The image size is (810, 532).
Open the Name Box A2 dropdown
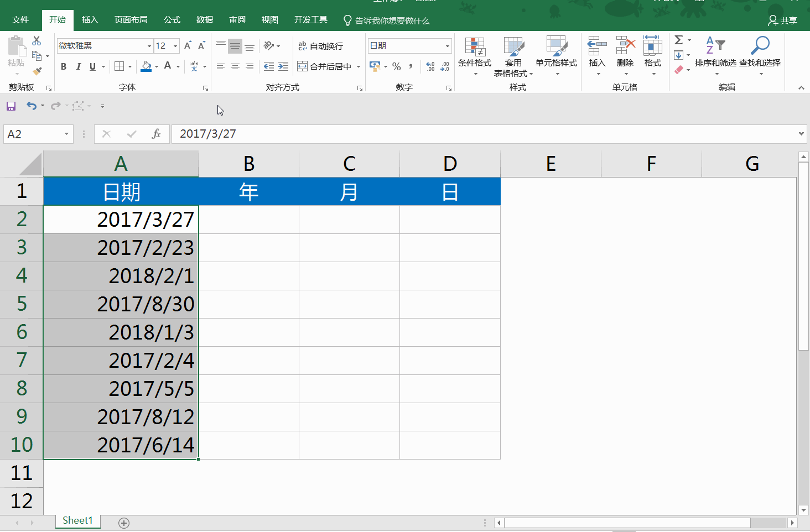click(x=66, y=134)
